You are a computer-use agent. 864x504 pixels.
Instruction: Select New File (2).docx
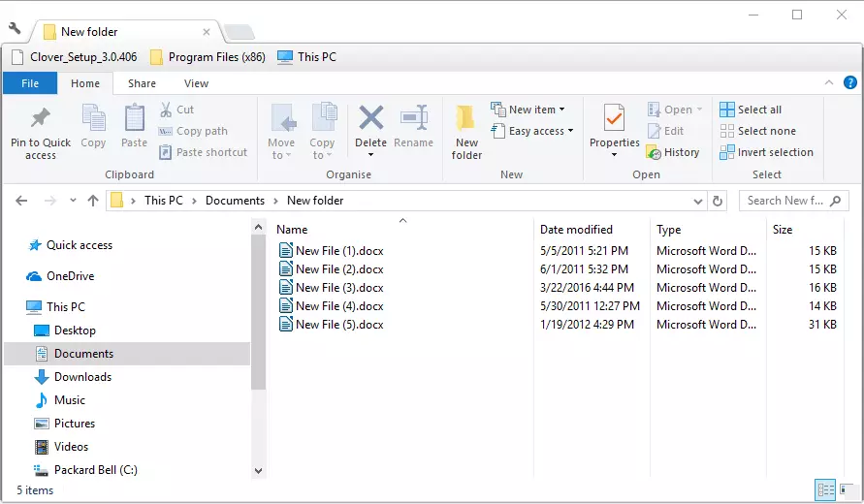click(332, 269)
